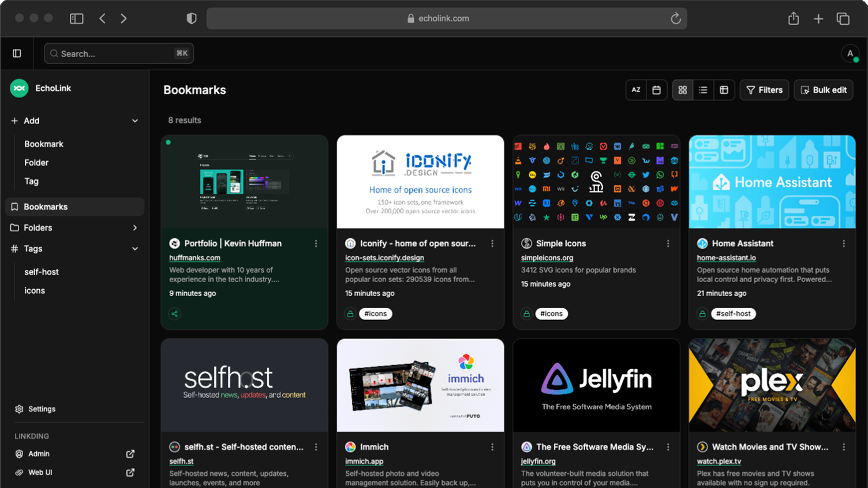Viewport: 868px width, 488px height.
Task: Open icon-sets.iconify.design link
Action: 384,258
